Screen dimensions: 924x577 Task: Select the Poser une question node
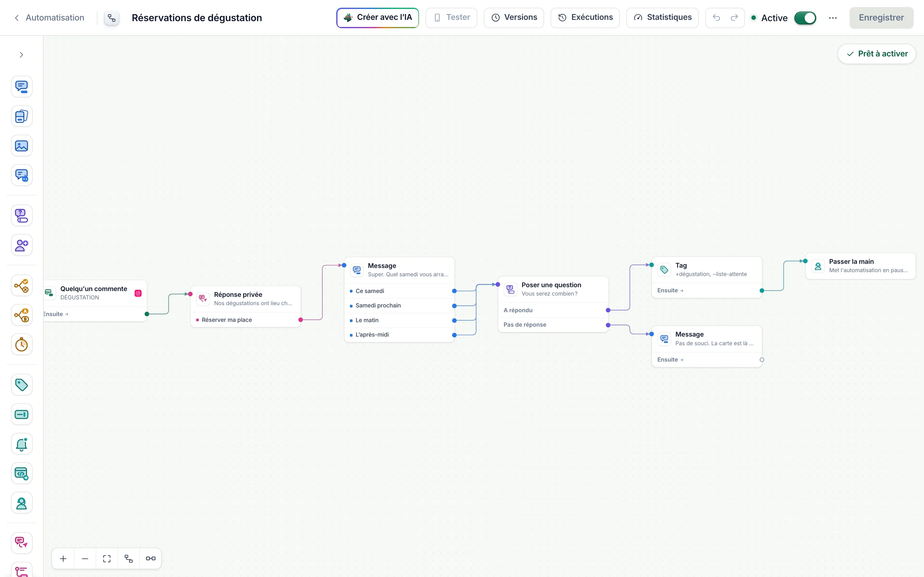pos(553,289)
